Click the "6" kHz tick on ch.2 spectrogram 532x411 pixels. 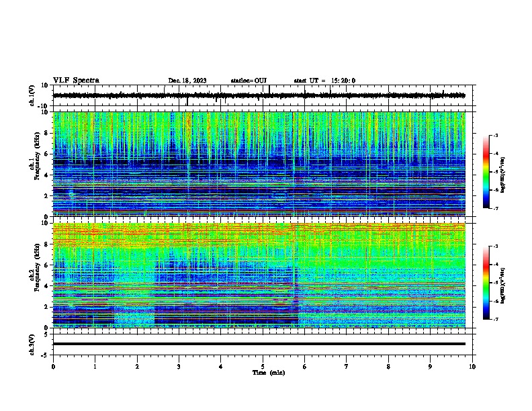[x=47, y=265]
